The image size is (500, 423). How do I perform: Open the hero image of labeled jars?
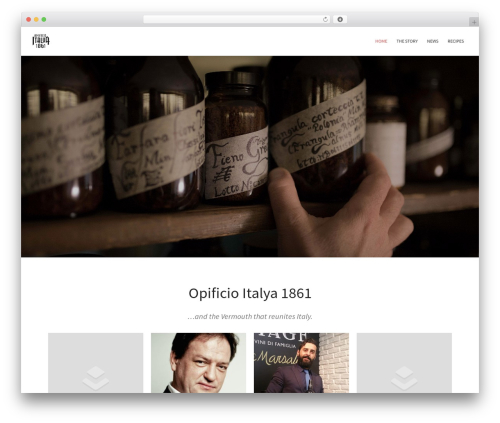pyautogui.click(x=250, y=156)
